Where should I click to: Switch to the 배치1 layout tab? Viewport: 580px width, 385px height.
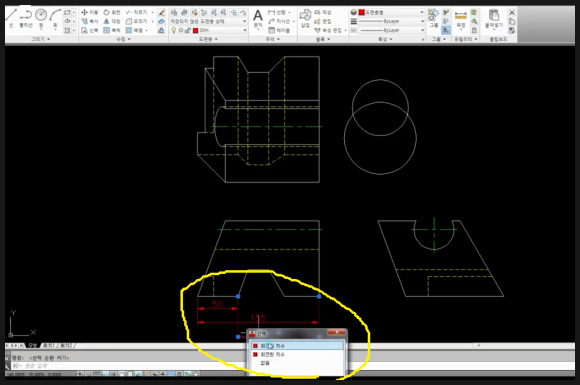point(48,345)
